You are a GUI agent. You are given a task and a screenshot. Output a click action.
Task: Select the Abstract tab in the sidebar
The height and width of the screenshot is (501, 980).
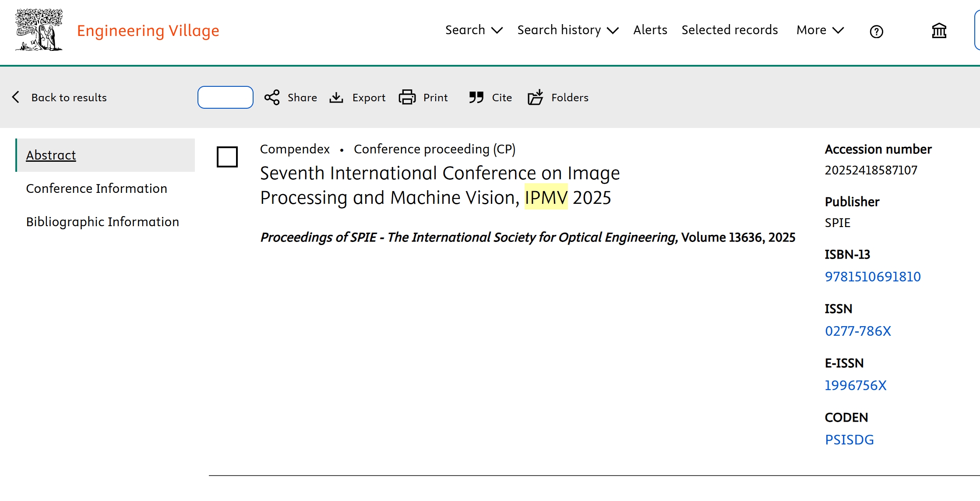pyautogui.click(x=106, y=155)
